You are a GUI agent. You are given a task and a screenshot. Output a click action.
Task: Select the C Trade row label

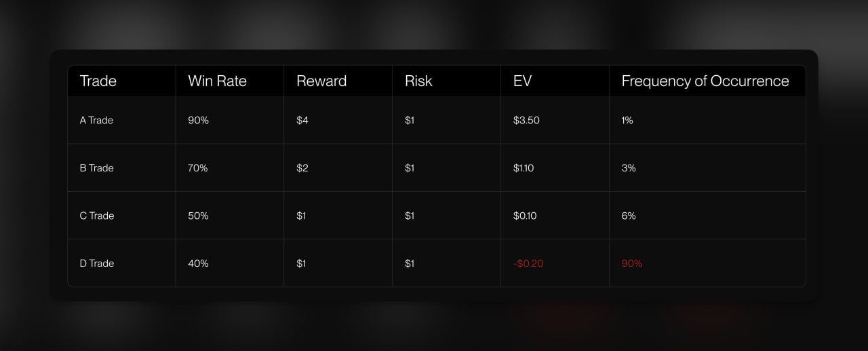(x=97, y=216)
